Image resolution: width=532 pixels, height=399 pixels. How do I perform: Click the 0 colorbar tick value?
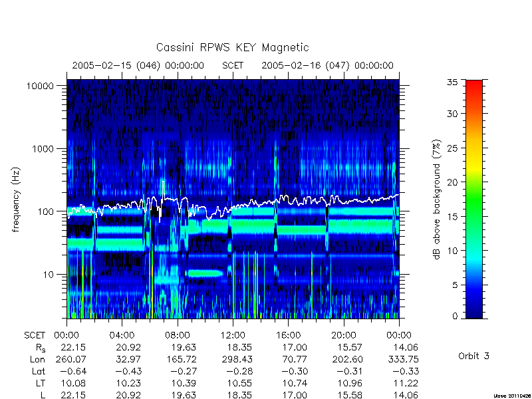point(455,317)
